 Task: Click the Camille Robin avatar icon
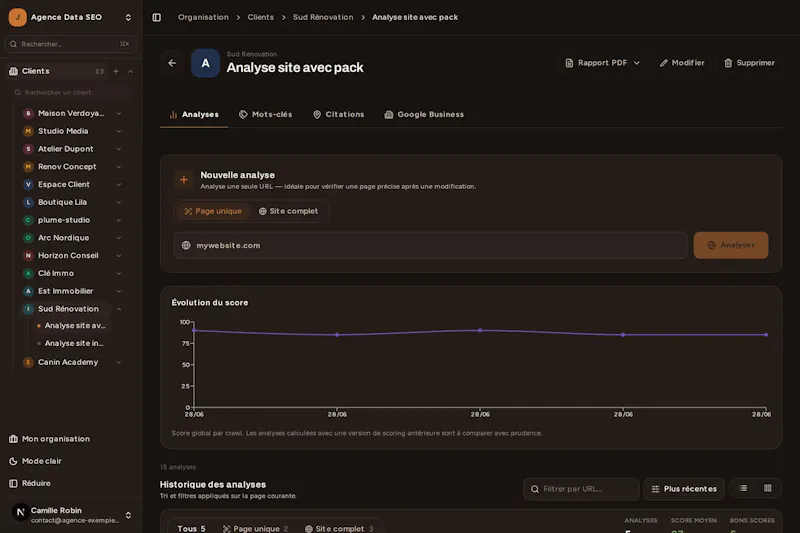[x=20, y=512]
